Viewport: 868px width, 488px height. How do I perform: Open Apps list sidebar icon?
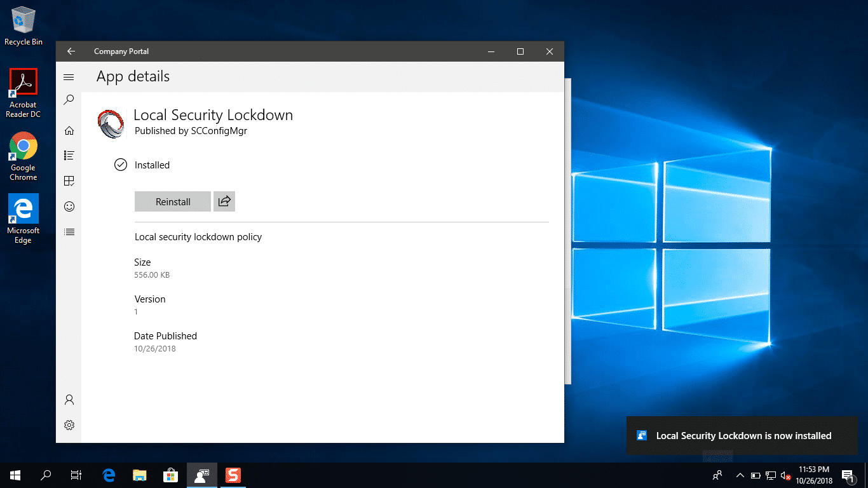click(x=69, y=155)
